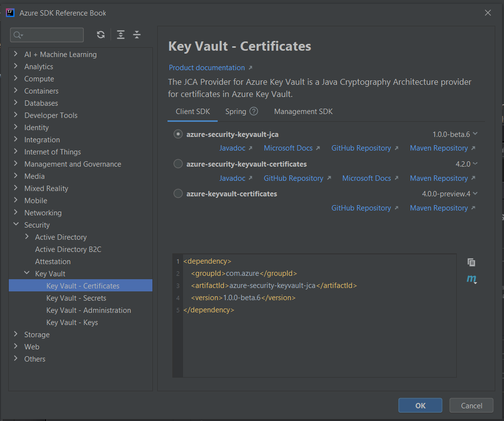Switch to the Management SDK tab
The width and height of the screenshot is (504, 421).
pyautogui.click(x=303, y=111)
